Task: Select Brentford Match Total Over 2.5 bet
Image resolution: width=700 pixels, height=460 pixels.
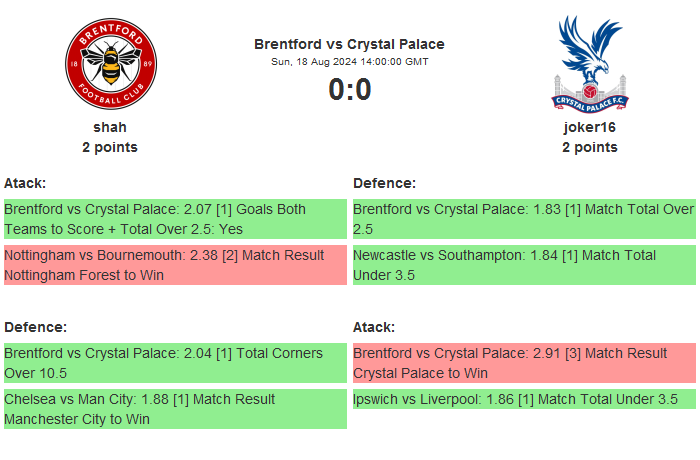Action: click(524, 219)
